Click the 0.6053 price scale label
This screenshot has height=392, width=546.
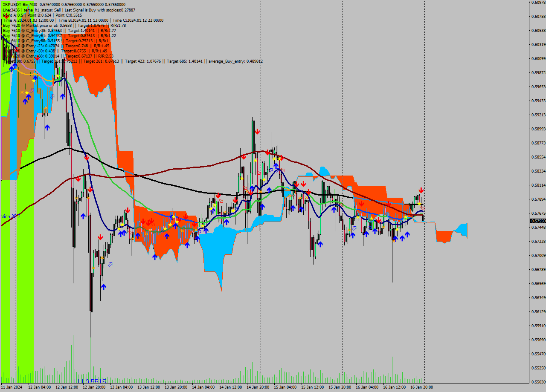(539, 30)
